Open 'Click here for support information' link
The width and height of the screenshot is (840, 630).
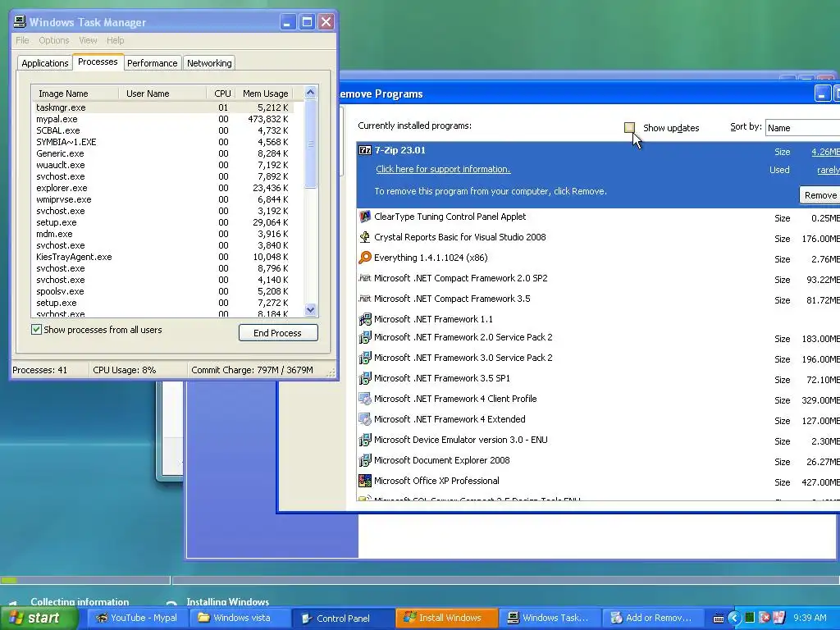pos(443,169)
